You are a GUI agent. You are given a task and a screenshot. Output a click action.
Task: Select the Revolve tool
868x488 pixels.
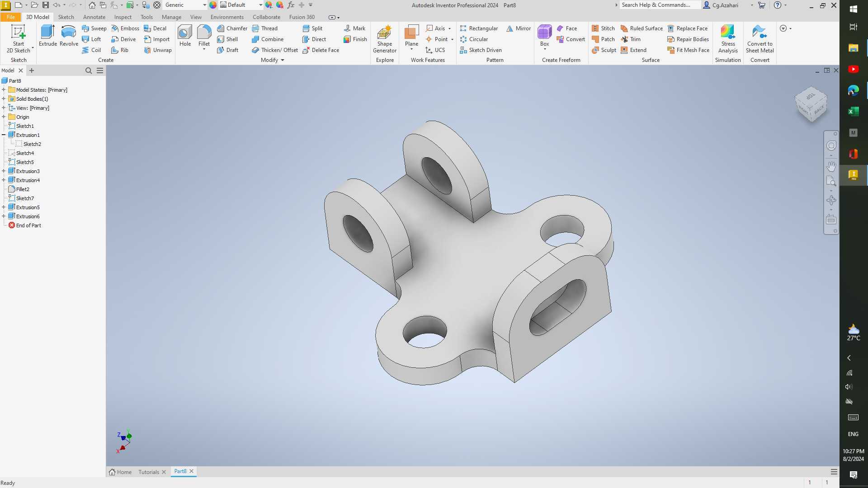69,36
